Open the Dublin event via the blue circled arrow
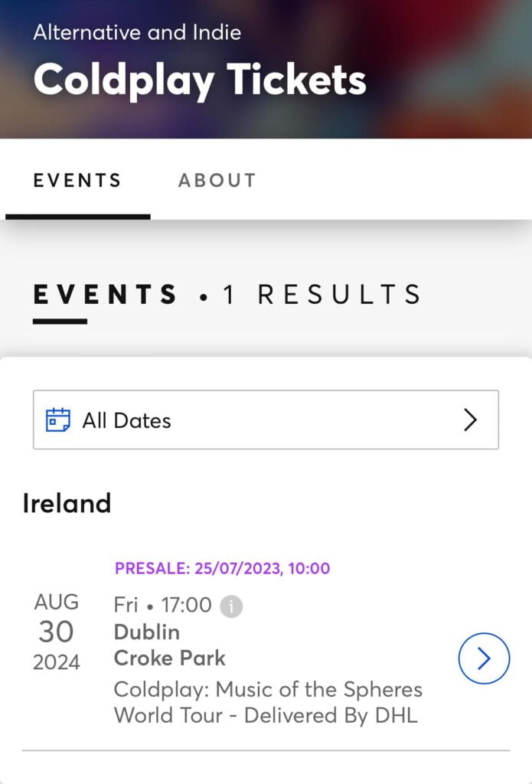This screenshot has width=532, height=784. tap(483, 658)
